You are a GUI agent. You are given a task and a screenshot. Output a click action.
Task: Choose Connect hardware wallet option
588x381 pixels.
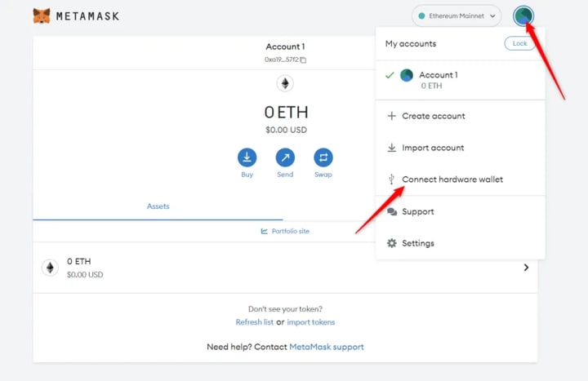point(460,179)
